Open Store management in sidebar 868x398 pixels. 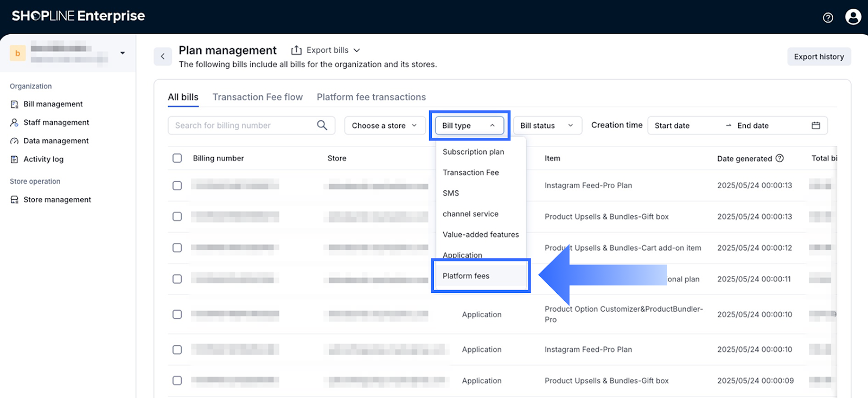click(57, 200)
